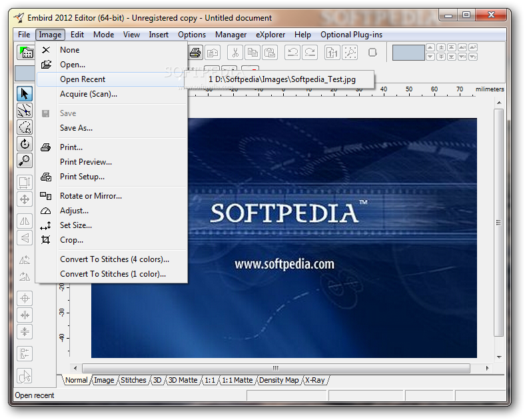
Task: Select the stitch point editing tool
Action: (x=25, y=111)
